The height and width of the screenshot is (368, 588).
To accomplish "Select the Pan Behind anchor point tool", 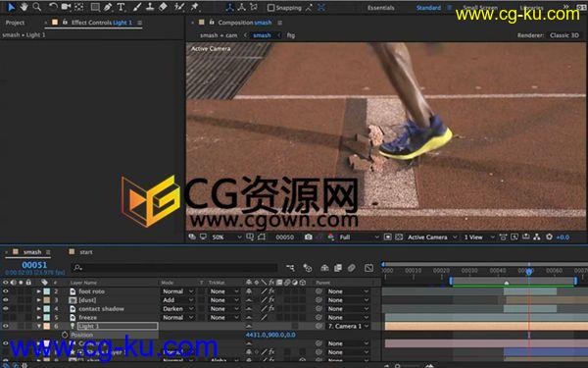I will (79, 7).
